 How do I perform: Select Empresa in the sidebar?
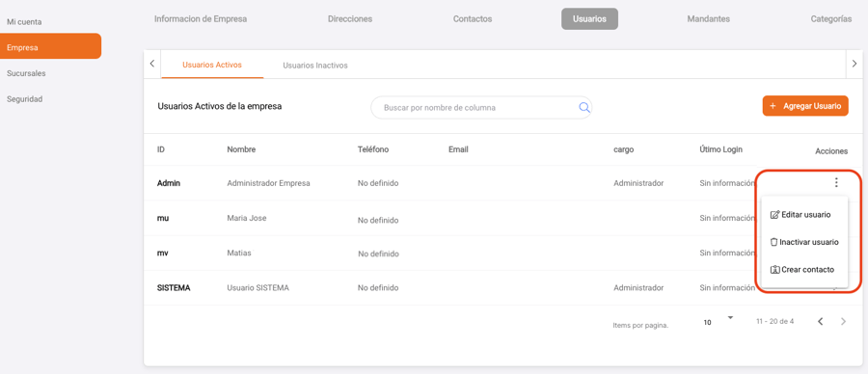tap(50, 46)
